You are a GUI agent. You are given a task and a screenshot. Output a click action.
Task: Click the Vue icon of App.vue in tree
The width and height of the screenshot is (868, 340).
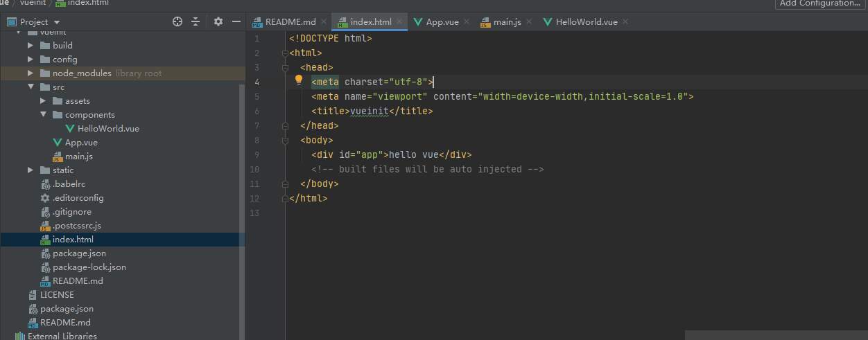click(58, 143)
